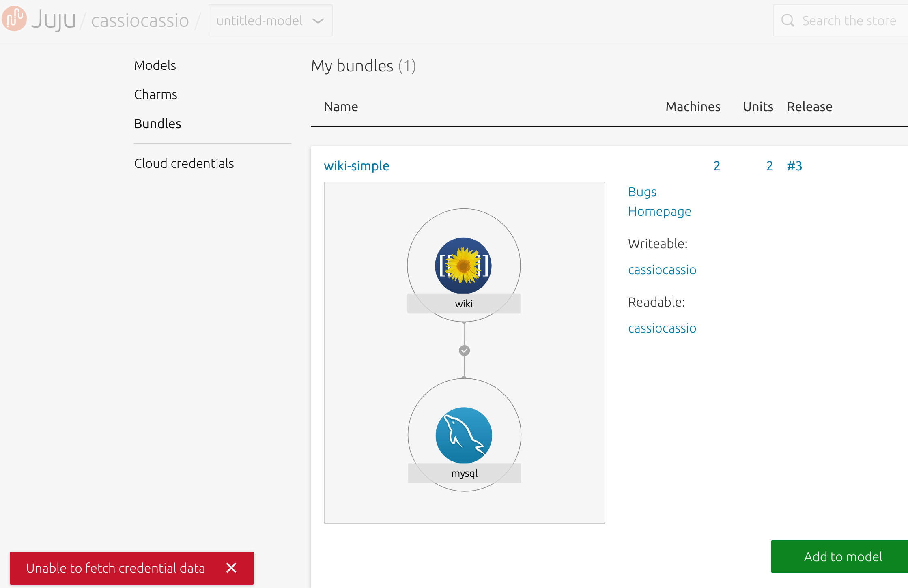Viewport: 908px width, 588px height.
Task: Click cassiocassio under Writeable
Action: pos(662,270)
